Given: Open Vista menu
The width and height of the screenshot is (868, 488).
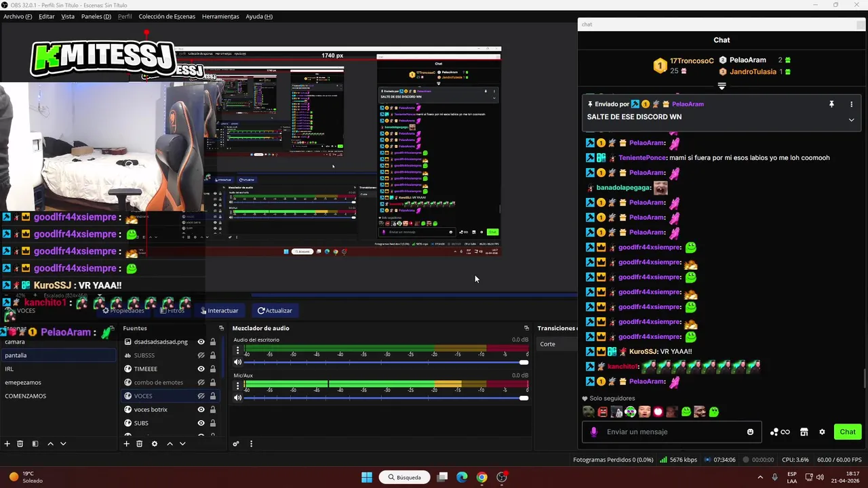Looking at the screenshot, I should pos(68,16).
